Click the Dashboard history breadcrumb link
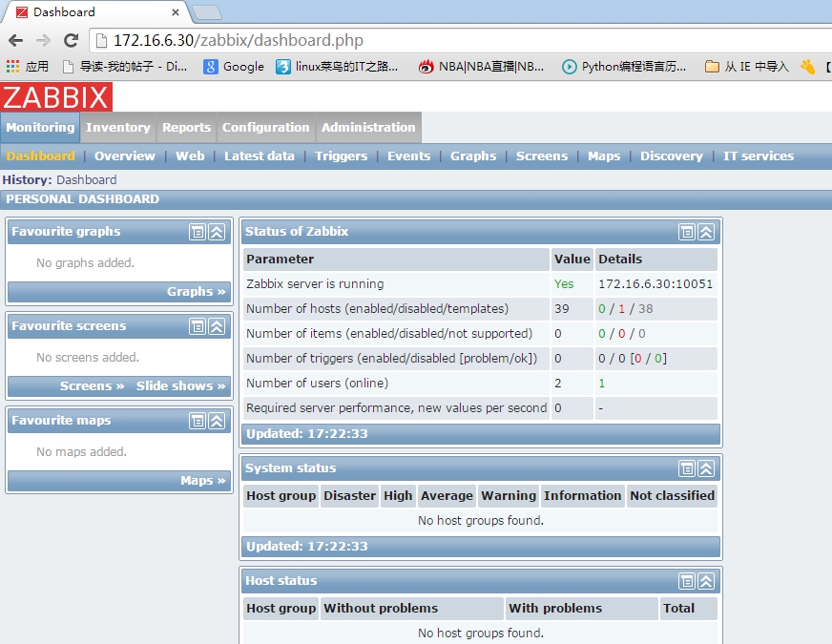The width and height of the screenshot is (832, 644). tap(87, 179)
